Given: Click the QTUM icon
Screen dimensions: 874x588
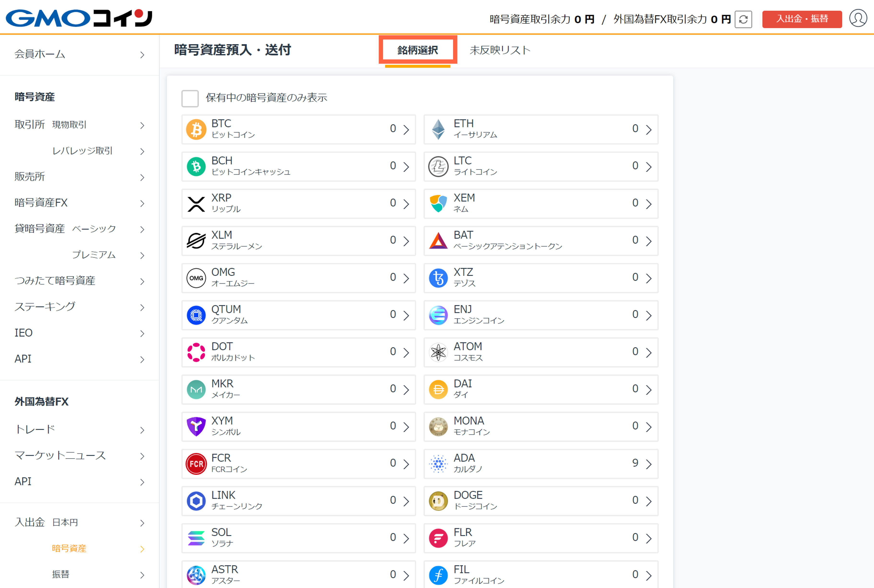Looking at the screenshot, I should [x=196, y=315].
